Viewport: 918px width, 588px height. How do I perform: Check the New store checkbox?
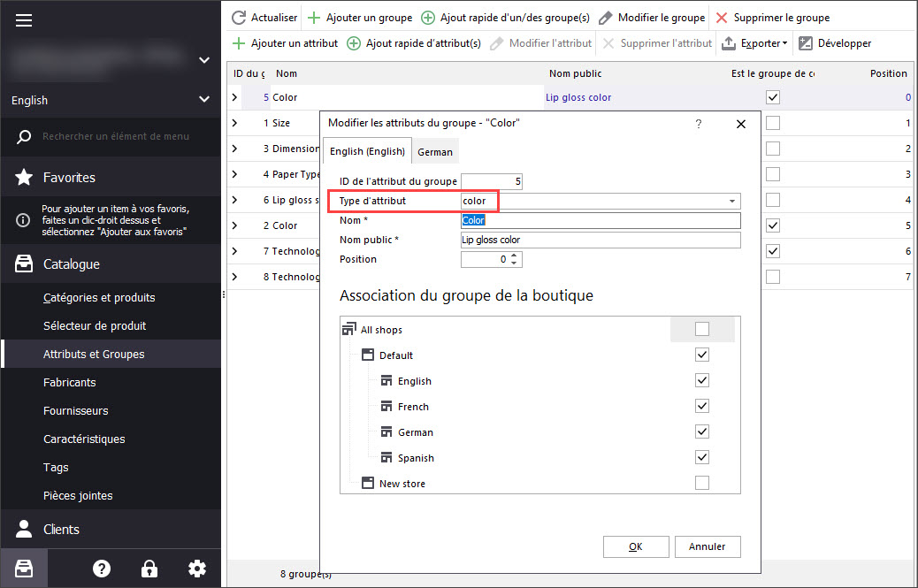[702, 483]
